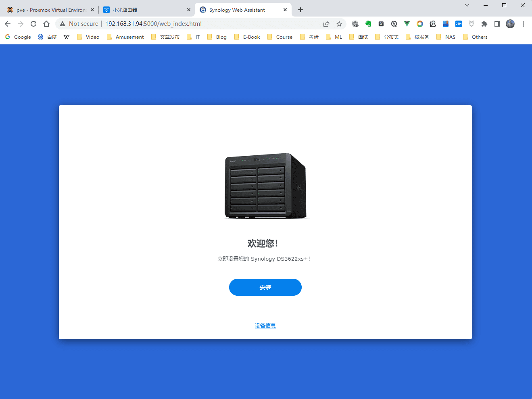Open the W Wikipedia bookmark
Image resolution: width=532 pixels, height=399 pixels.
67,37
